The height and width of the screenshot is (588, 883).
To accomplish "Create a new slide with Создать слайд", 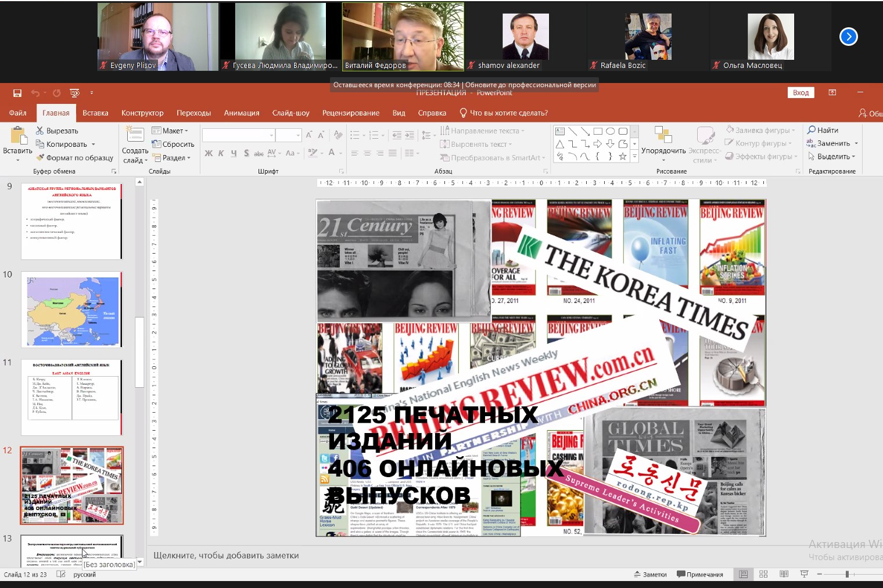I will tap(135, 144).
